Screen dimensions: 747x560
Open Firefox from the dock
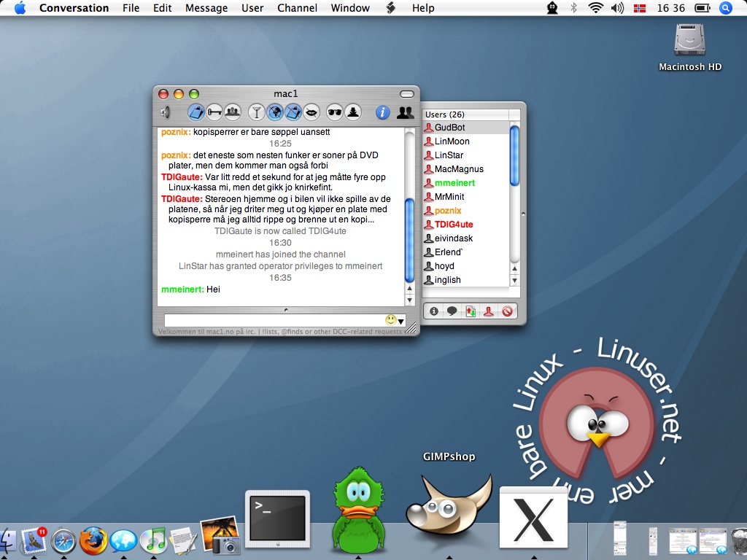93,540
